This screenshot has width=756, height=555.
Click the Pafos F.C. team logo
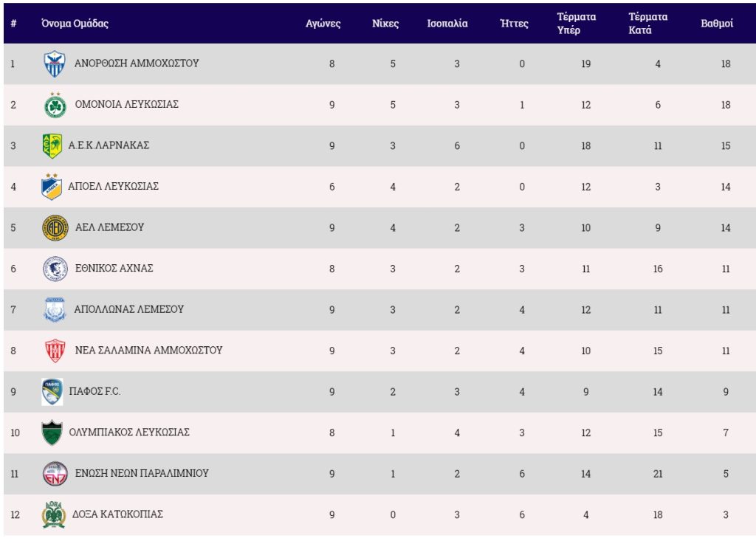tap(52, 392)
